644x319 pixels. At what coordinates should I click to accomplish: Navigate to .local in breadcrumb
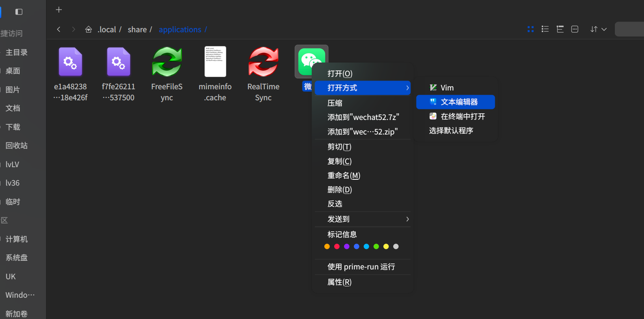[x=107, y=30]
